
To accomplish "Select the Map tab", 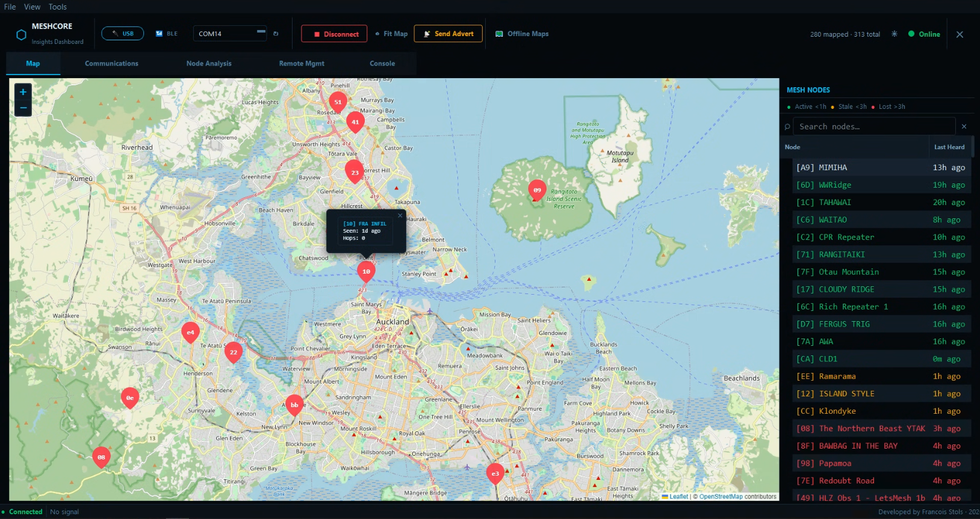I will (x=33, y=63).
